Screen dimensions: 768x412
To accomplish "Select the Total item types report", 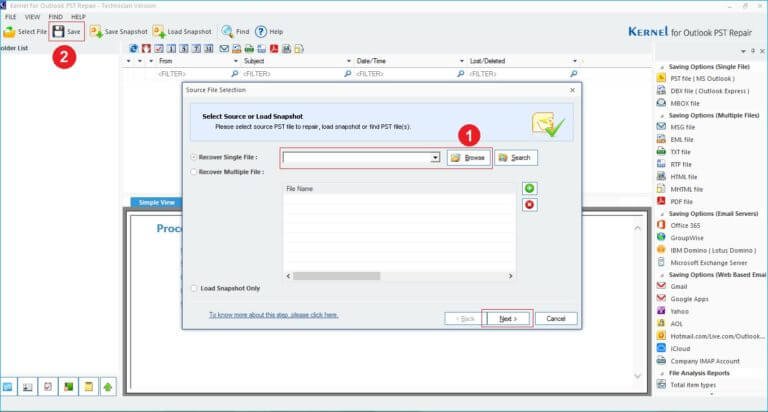I will 686,385.
